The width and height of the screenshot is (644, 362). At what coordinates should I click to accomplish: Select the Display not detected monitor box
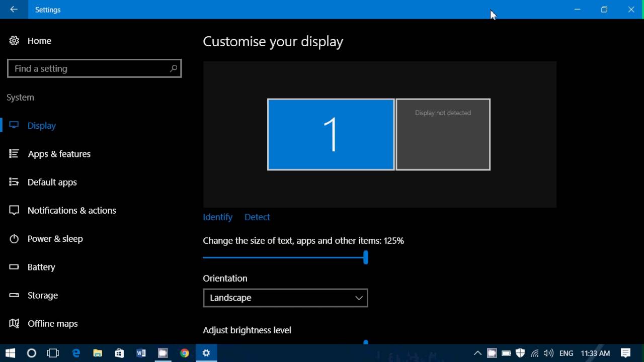click(x=443, y=134)
